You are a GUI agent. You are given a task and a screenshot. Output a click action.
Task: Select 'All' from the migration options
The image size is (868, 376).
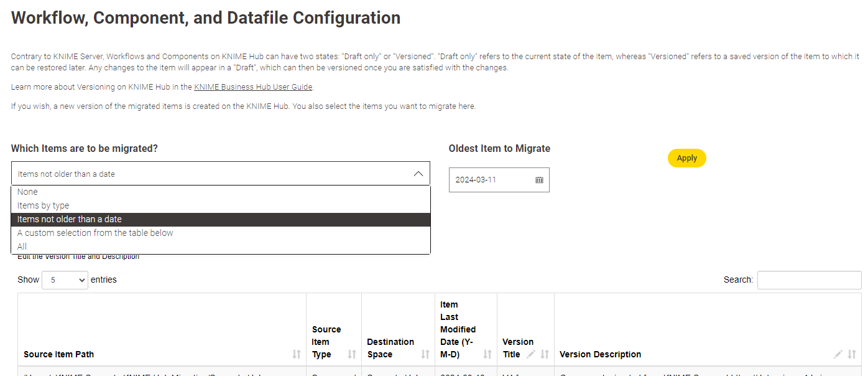[x=22, y=247]
